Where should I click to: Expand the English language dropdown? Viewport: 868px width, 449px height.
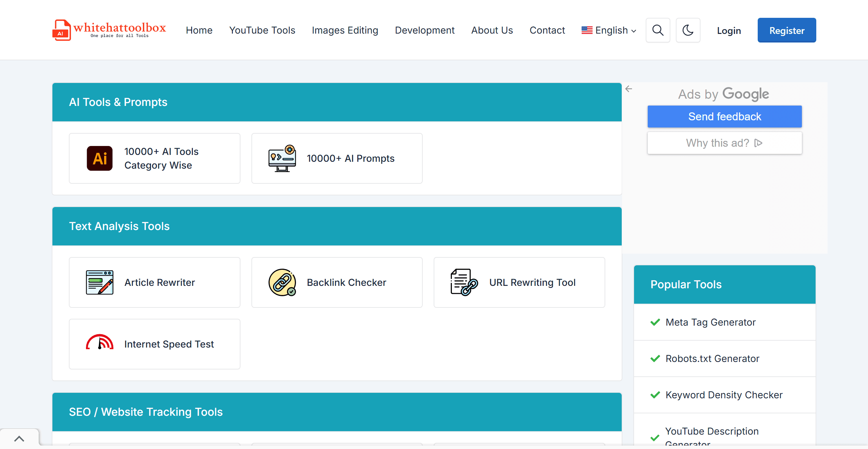(609, 30)
